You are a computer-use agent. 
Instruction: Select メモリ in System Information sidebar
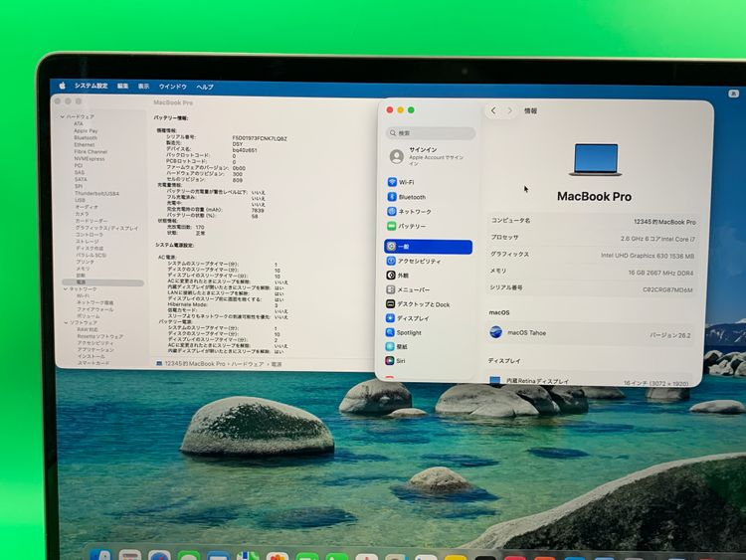click(x=83, y=269)
